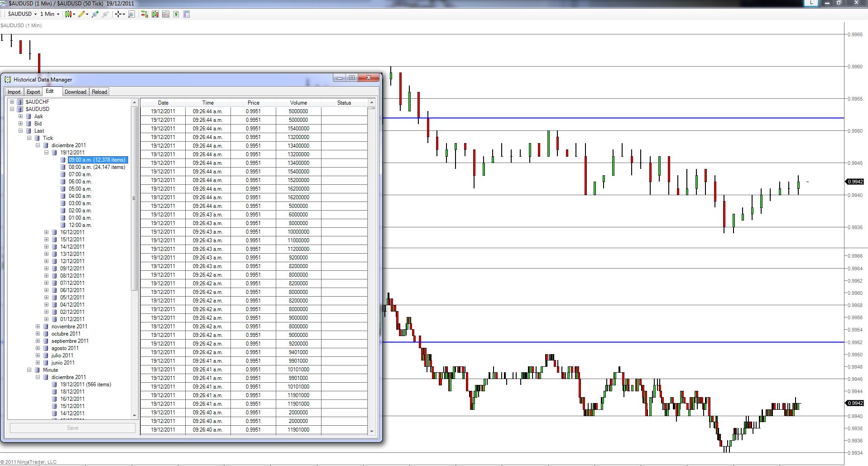Collapse the $AUDUSD tree node
The width and height of the screenshot is (868, 466).
12,109
